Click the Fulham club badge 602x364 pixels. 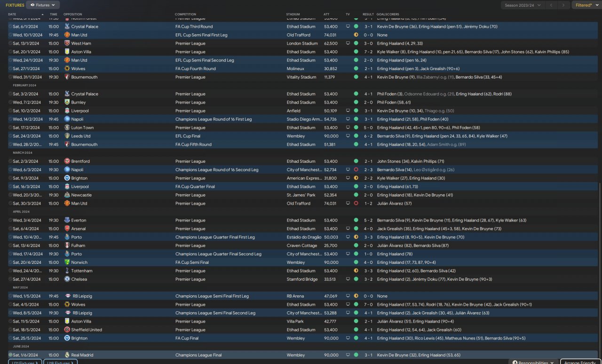[x=67, y=245]
